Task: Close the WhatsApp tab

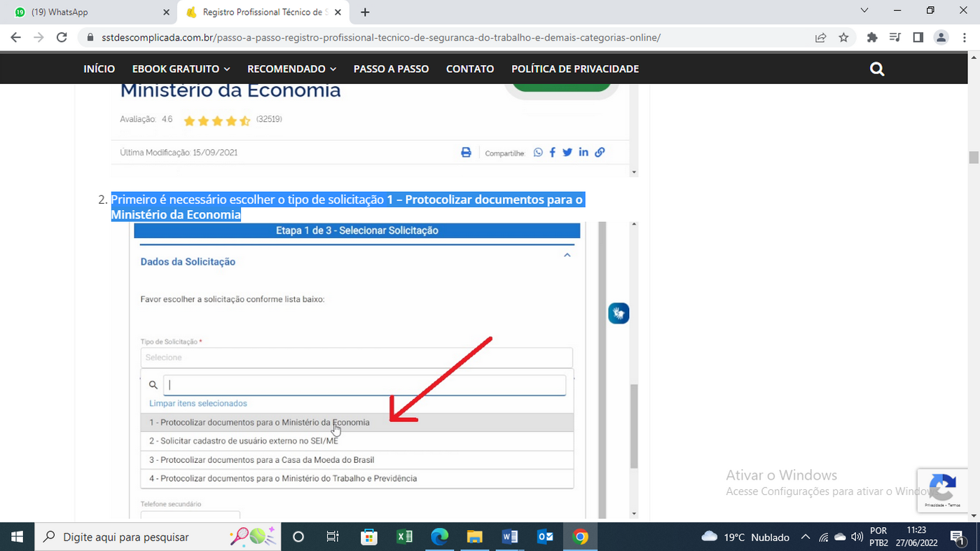Action: [166, 12]
